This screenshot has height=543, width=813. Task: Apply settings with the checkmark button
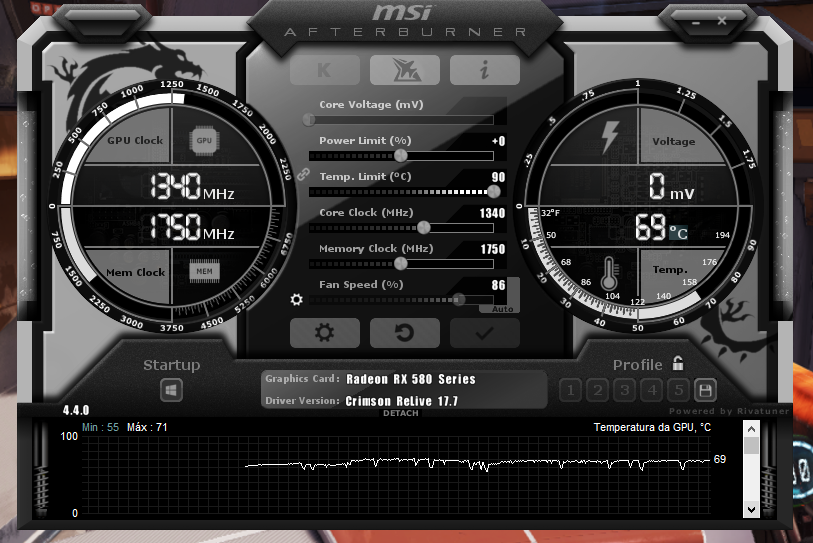tap(485, 333)
